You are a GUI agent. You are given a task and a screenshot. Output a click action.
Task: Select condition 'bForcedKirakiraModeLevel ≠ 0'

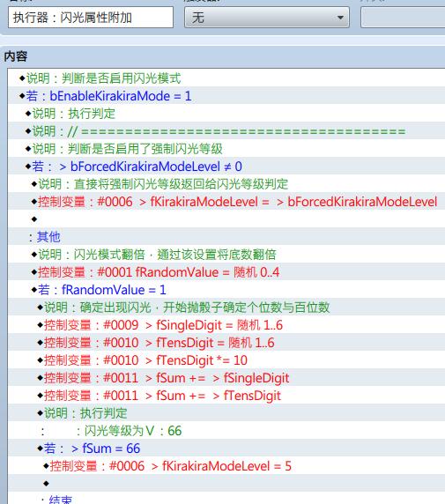point(226,167)
